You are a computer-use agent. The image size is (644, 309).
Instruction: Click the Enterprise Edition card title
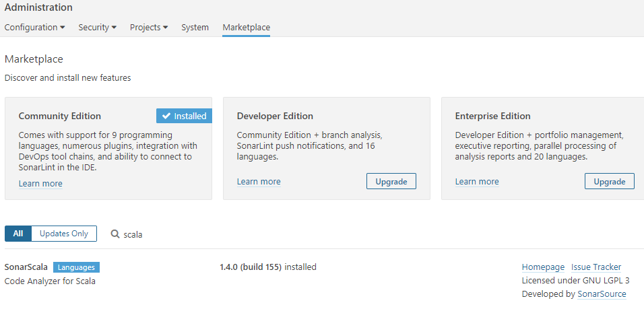click(x=493, y=116)
